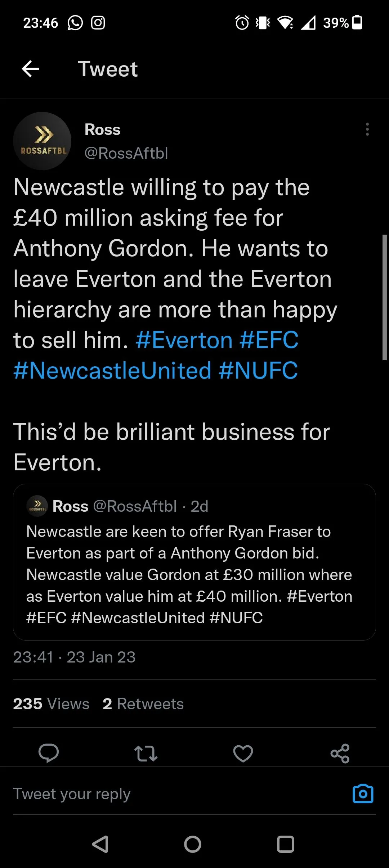Tap the blue #EFC hashtag
This screenshot has width=389, height=868.
click(269, 340)
